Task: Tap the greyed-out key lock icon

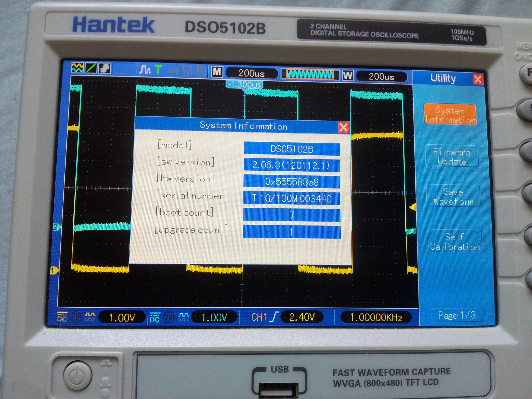Action: click(x=173, y=71)
